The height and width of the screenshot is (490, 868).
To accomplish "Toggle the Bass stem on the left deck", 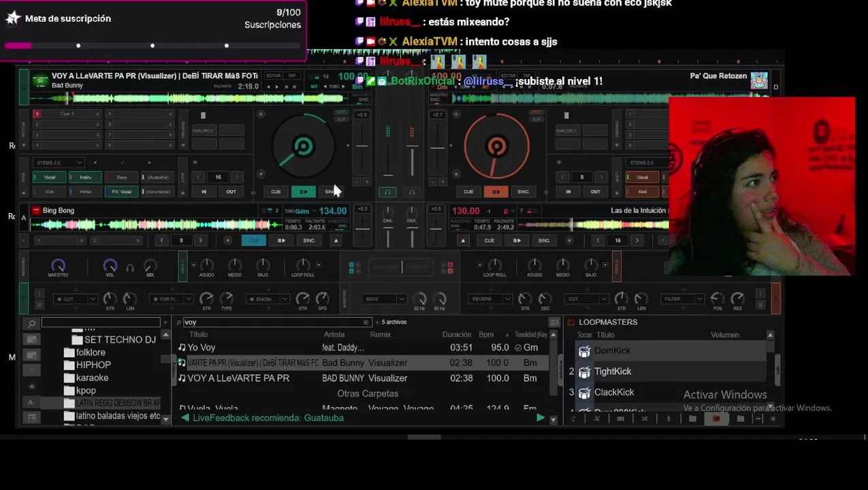I will pyautogui.click(x=121, y=177).
